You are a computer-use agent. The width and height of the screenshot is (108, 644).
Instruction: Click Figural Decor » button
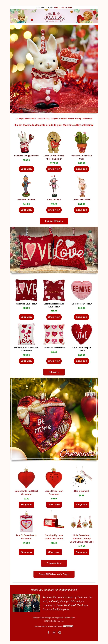54,221
